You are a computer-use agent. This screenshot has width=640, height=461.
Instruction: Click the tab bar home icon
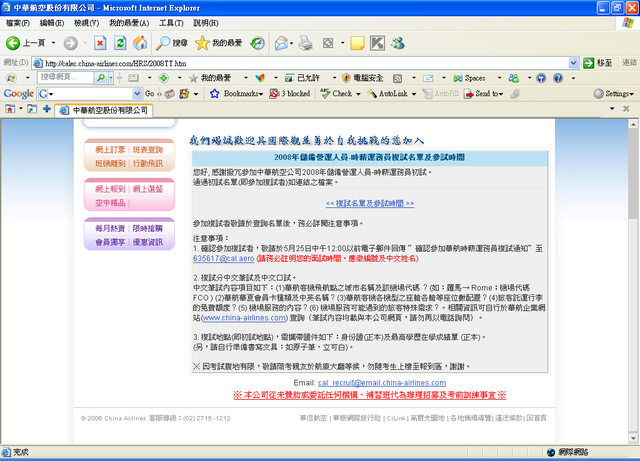10,109
